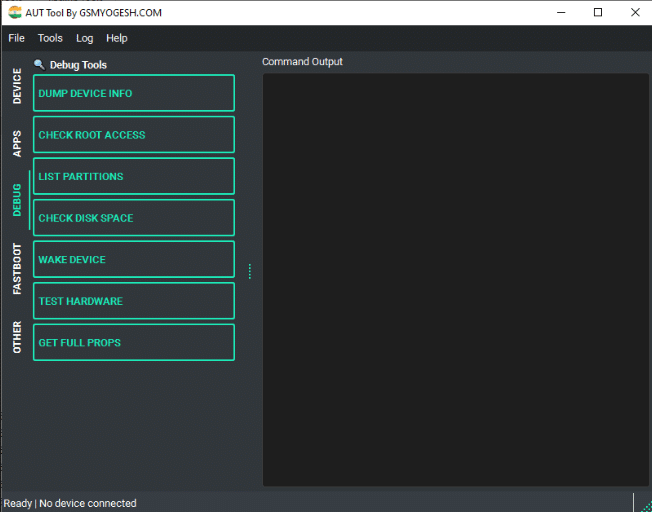Open the Help menu
The width and height of the screenshot is (652, 512).
tap(116, 38)
